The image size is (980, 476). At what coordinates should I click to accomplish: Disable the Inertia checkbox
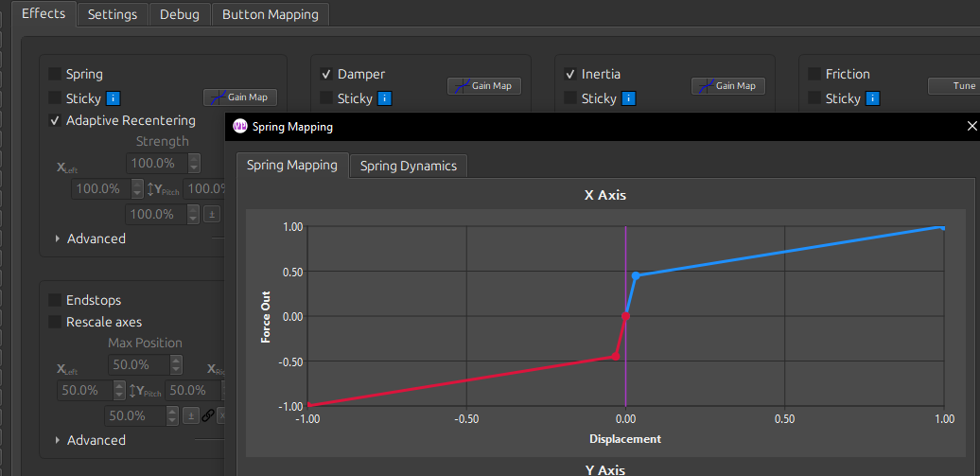570,74
